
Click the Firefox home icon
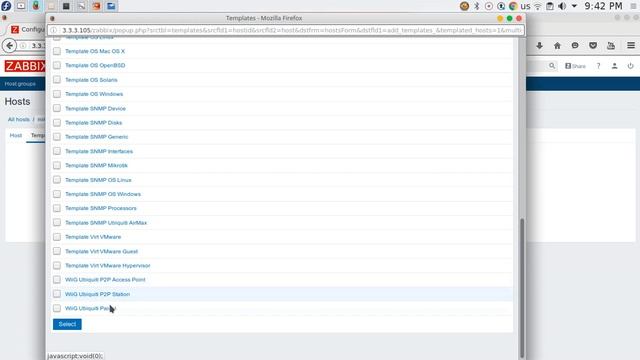tap(557, 46)
